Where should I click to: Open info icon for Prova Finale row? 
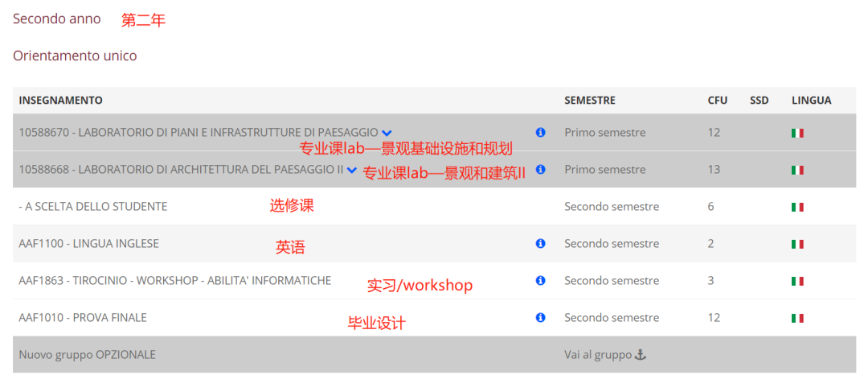(541, 317)
